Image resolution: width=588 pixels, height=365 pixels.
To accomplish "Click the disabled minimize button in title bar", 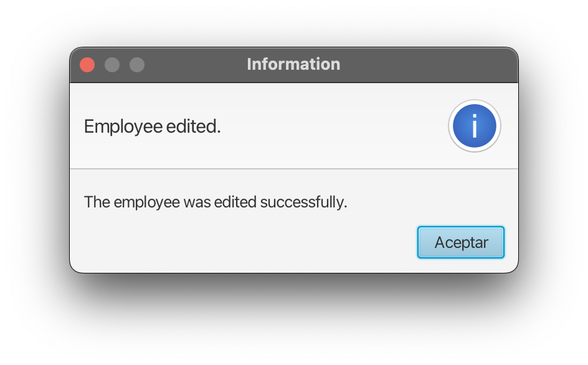I will click(x=112, y=65).
